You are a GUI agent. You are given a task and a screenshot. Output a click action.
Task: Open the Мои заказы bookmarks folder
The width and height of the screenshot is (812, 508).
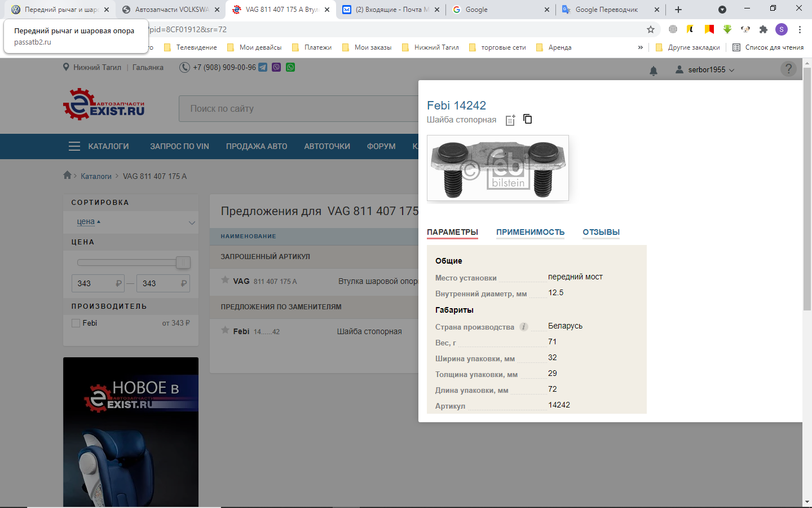coord(367,47)
